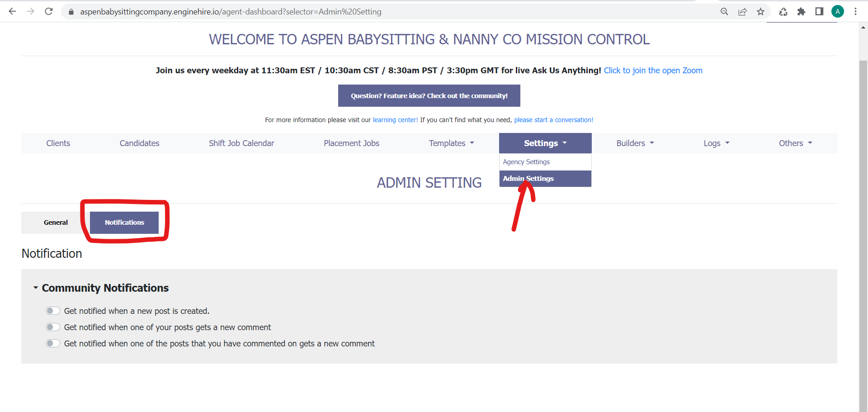Click the share page icon in the address bar
This screenshot has height=412, width=868.
coord(742,12)
